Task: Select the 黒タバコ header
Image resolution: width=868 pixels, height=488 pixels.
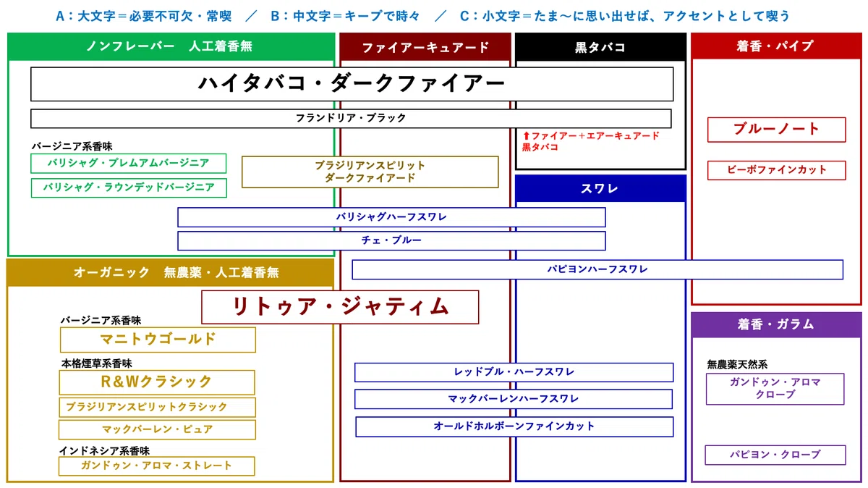Action: pos(600,47)
